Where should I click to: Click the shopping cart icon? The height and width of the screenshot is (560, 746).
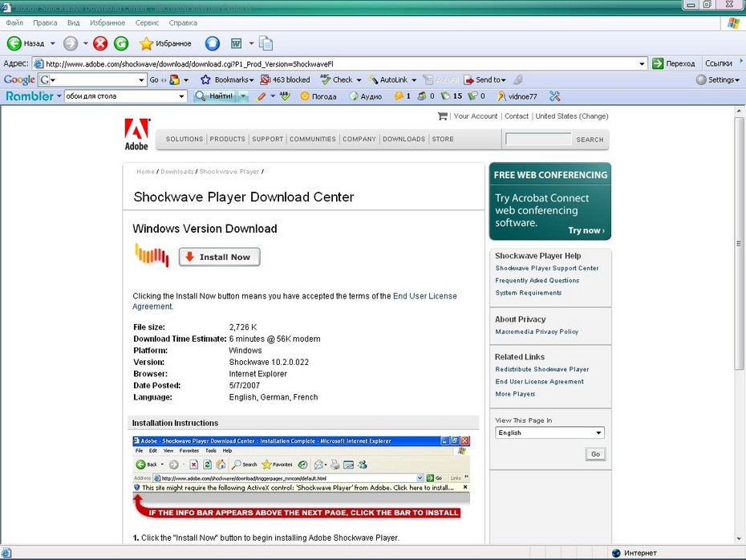pos(443,116)
